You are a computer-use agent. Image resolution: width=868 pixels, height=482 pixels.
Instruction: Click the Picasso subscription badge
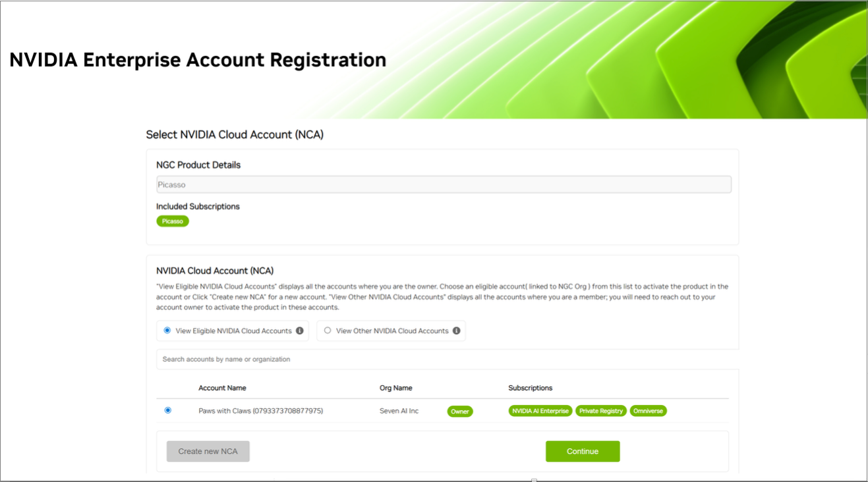tap(173, 221)
